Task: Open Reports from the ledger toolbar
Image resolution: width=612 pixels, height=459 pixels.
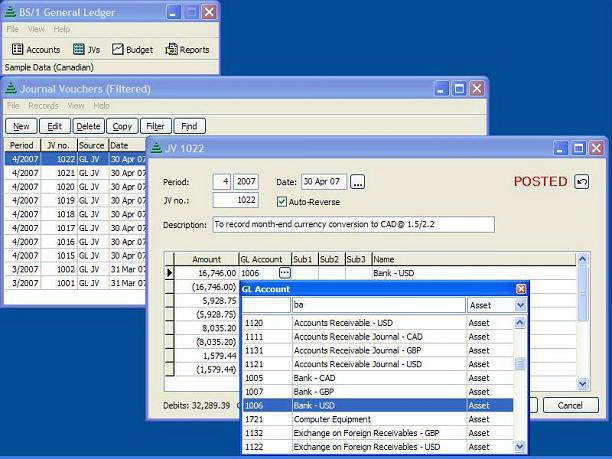Action: (x=187, y=49)
